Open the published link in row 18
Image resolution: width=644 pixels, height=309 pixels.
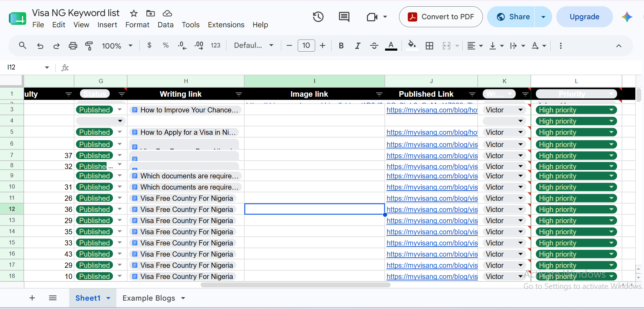(x=432, y=277)
